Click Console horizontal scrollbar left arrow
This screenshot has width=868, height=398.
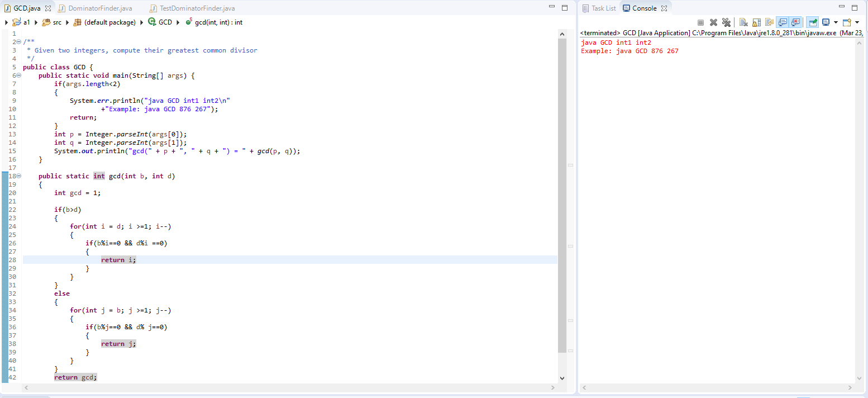[584, 387]
